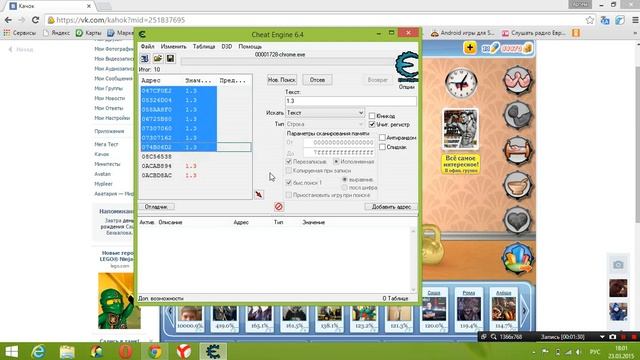The image size is (640, 360).
Task: Show next friends with game right arrow
Action: coord(524,311)
